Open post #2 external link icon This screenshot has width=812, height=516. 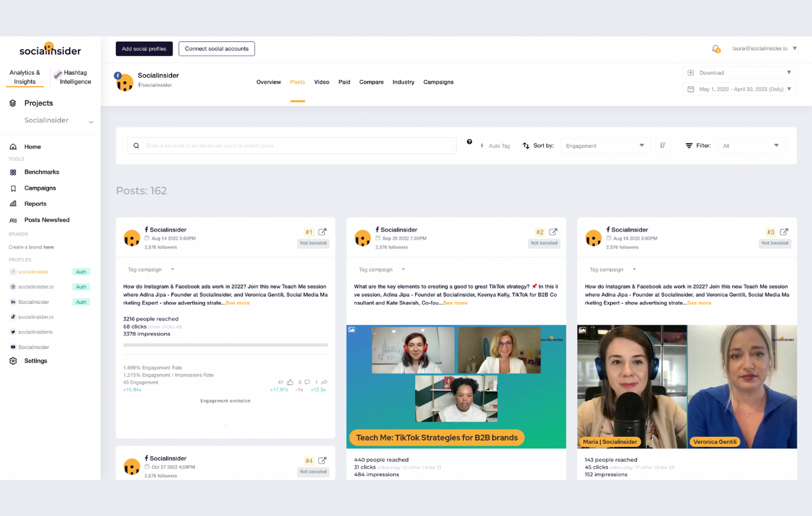coord(553,232)
